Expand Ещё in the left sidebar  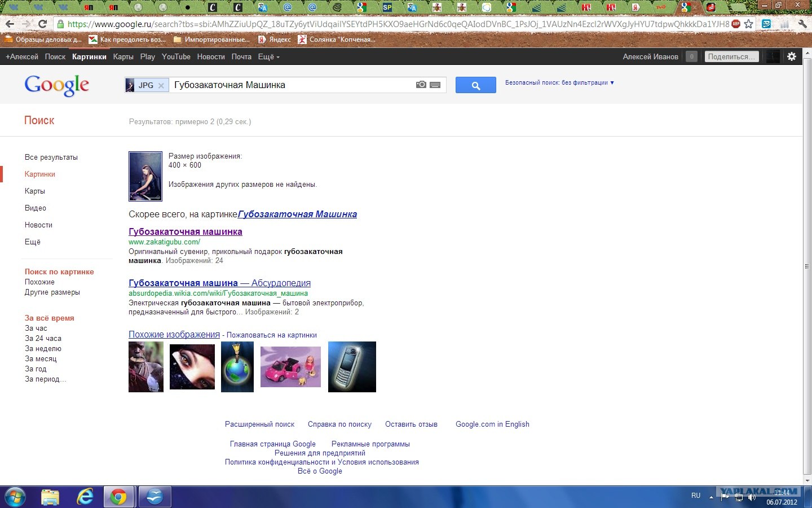pos(33,242)
